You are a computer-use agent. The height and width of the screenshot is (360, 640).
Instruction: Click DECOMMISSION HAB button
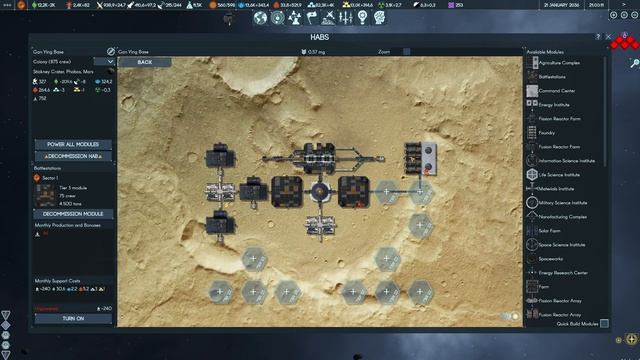point(73,156)
